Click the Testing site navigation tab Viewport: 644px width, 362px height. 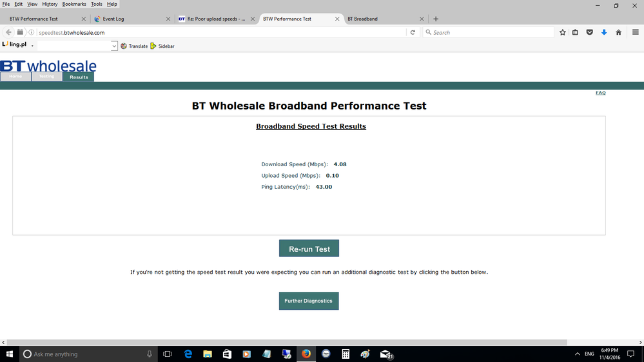tap(46, 77)
